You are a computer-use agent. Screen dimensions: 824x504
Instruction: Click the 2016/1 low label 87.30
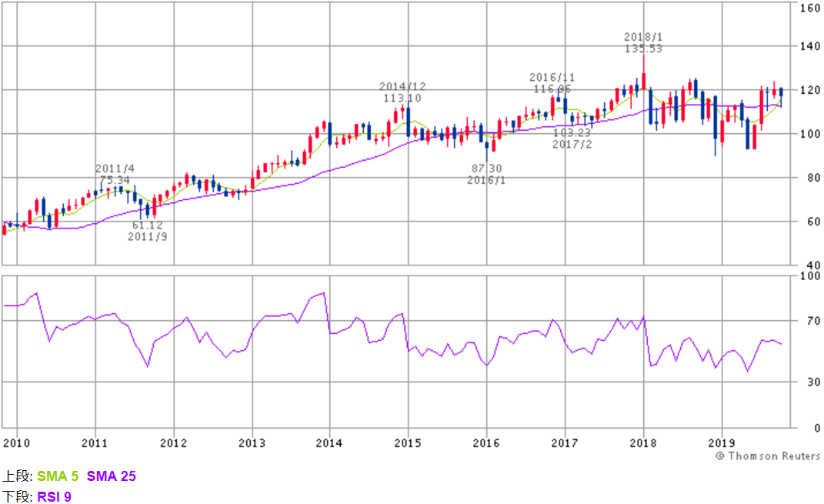(x=486, y=169)
